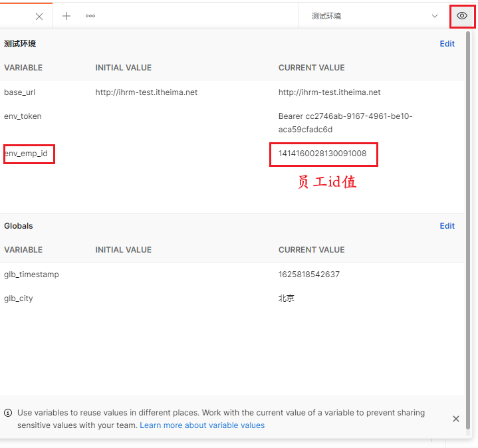478x448 pixels.
Task: Open Learn more about variable values link
Action: pyautogui.click(x=202, y=425)
